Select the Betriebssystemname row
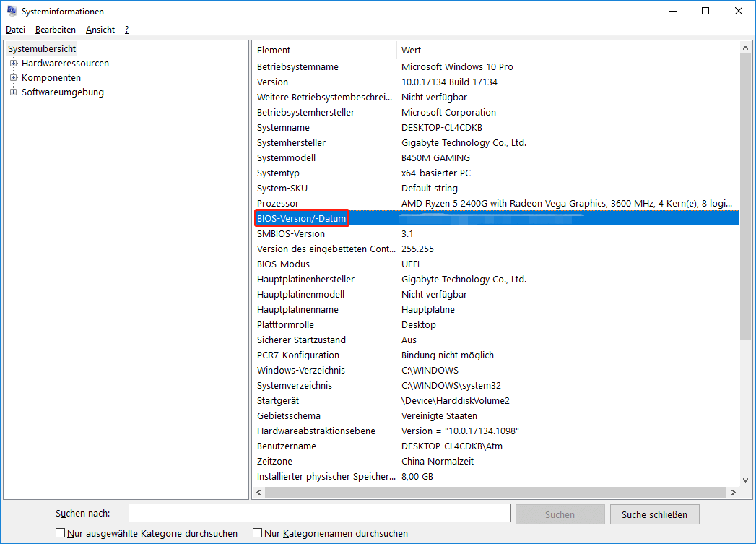This screenshot has width=756, height=544. pos(496,67)
